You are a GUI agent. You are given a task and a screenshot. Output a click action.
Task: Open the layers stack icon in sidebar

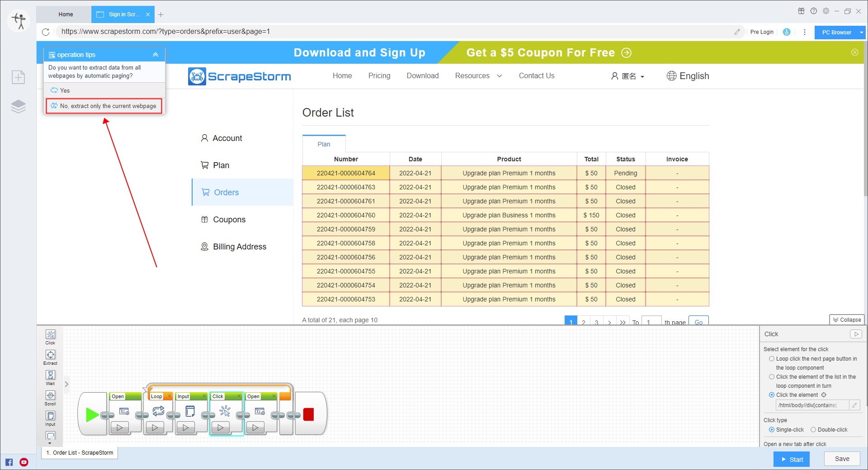(x=18, y=107)
